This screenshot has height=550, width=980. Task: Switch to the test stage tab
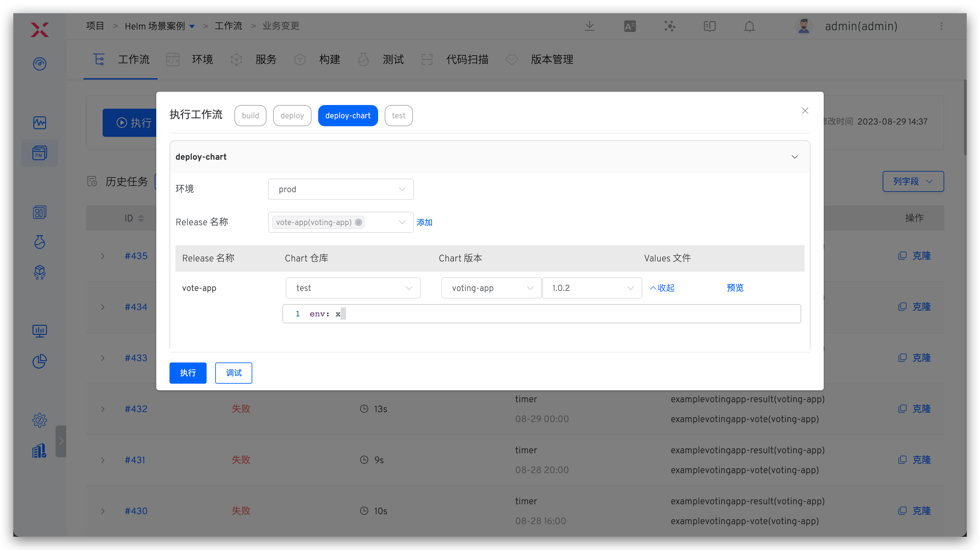pos(398,116)
